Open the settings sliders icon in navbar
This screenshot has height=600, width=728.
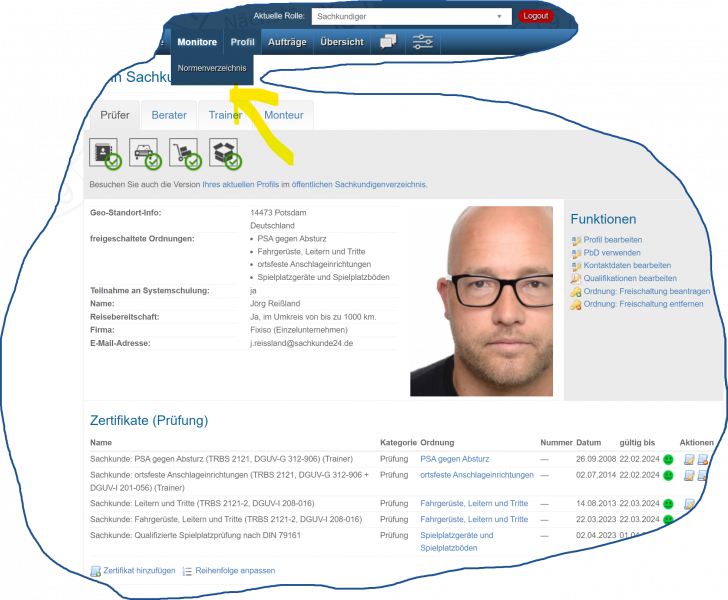tap(423, 42)
